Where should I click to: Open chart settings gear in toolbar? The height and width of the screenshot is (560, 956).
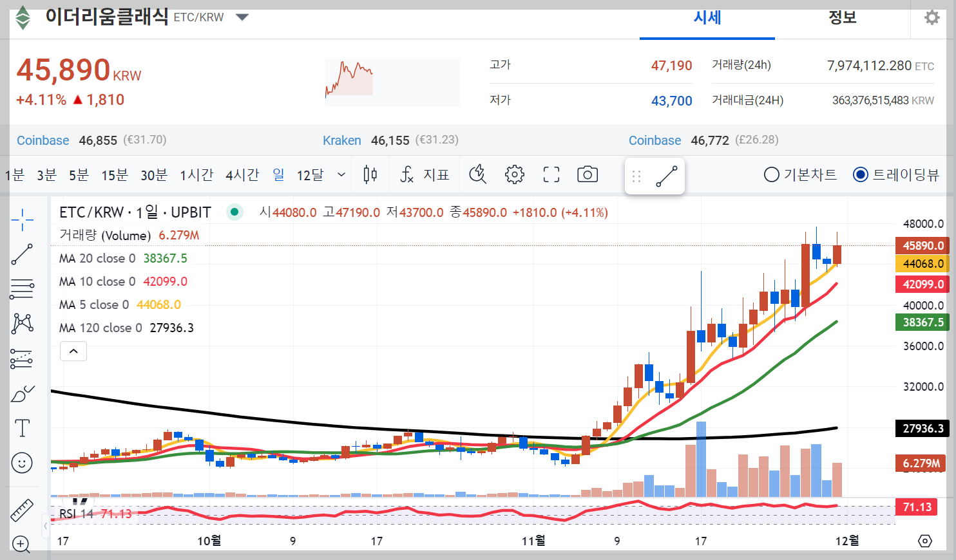(x=515, y=174)
